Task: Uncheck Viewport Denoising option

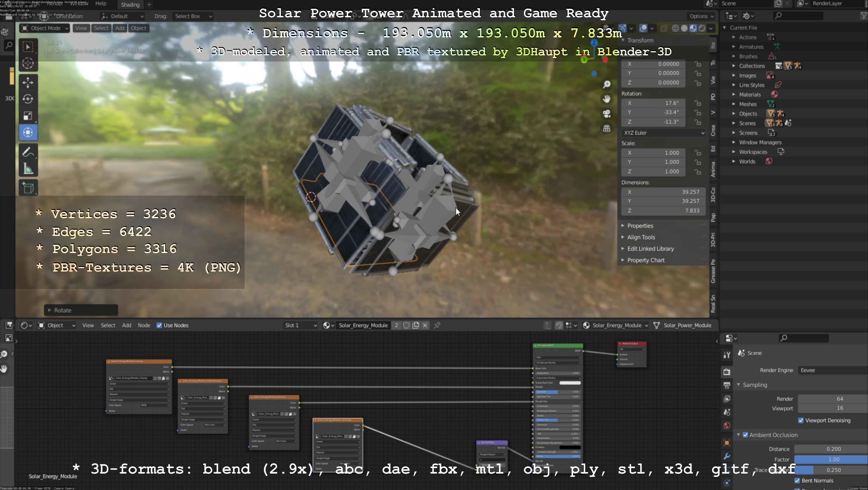Action: tap(801, 420)
